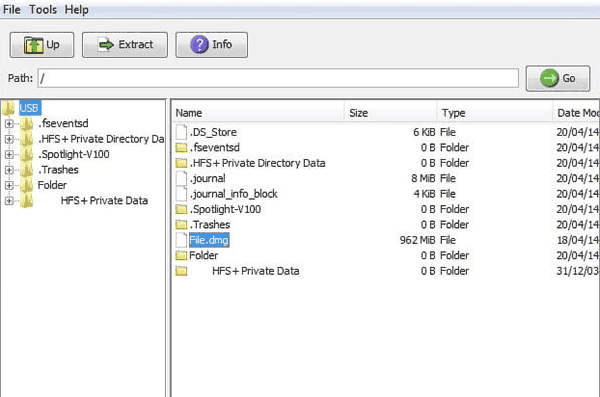Screen dimensions: 600x397
Task: Focus the Path input field
Action: click(278, 78)
